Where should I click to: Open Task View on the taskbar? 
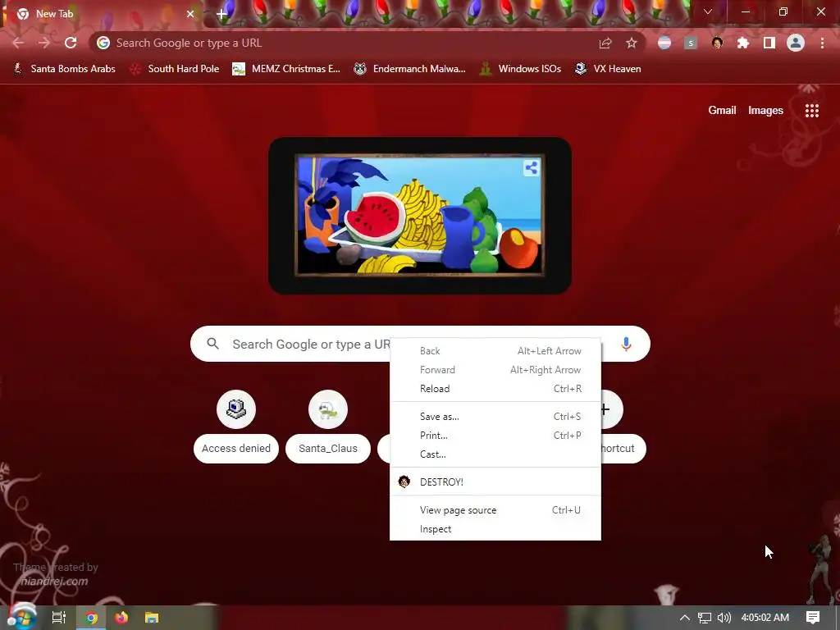[x=59, y=618]
